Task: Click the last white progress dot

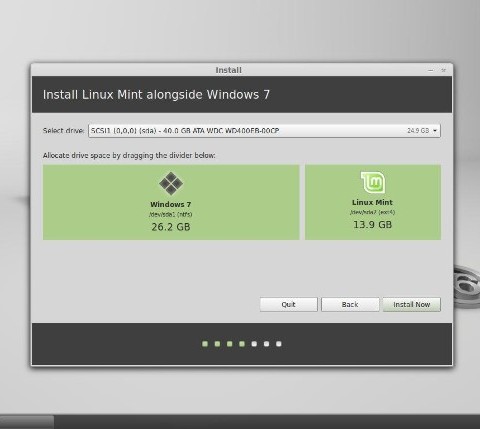Action: tap(279, 344)
